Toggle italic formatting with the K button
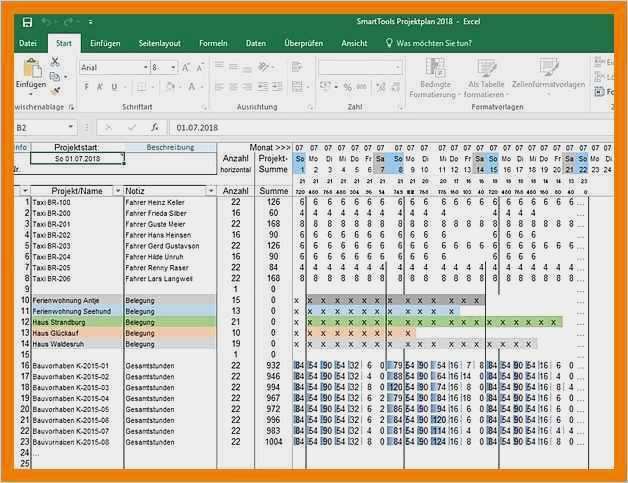The height and width of the screenshot is (483, 628). 101,87
